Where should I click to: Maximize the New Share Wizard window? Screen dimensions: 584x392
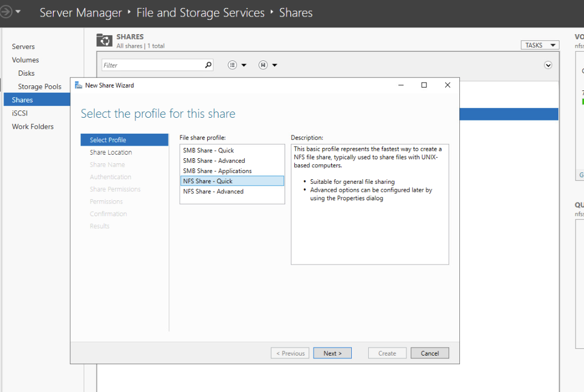[424, 85]
